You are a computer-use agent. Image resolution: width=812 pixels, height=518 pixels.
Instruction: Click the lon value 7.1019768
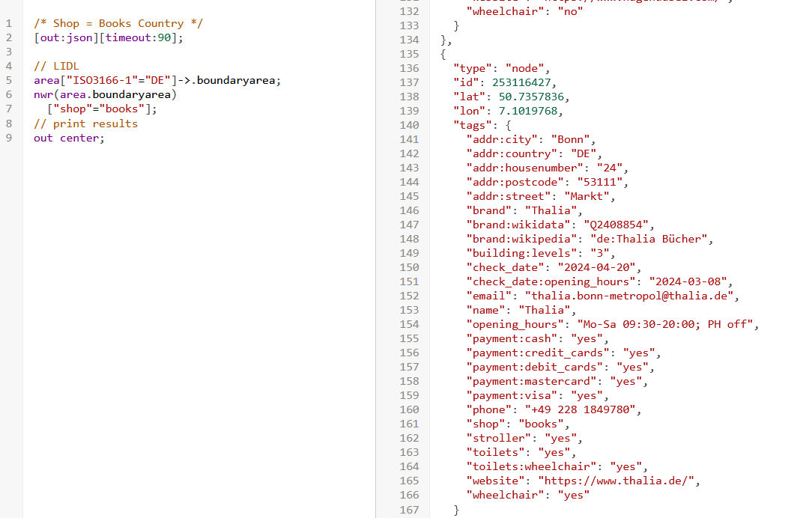coord(527,111)
